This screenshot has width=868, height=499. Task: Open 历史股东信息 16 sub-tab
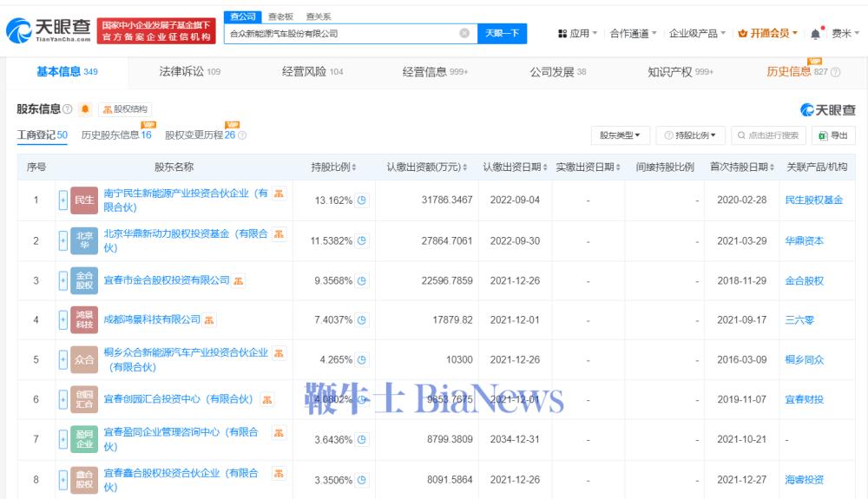click(x=116, y=135)
